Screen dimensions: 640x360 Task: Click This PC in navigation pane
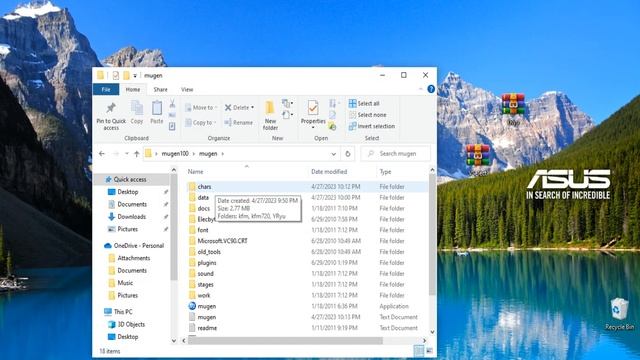point(123,312)
